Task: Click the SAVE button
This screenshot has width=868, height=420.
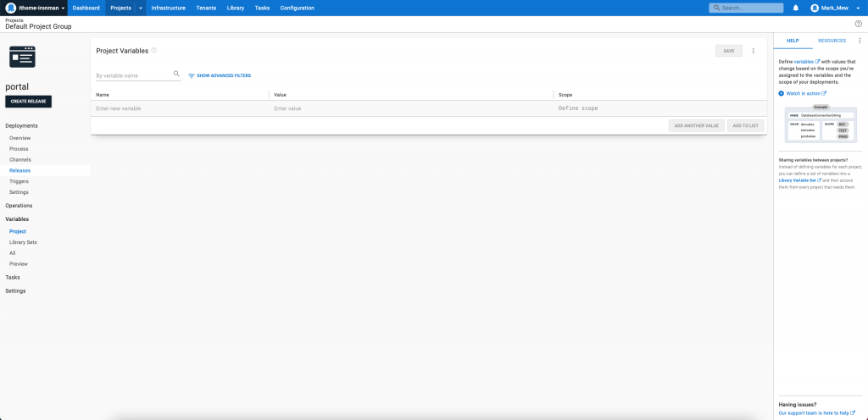Action: point(728,51)
